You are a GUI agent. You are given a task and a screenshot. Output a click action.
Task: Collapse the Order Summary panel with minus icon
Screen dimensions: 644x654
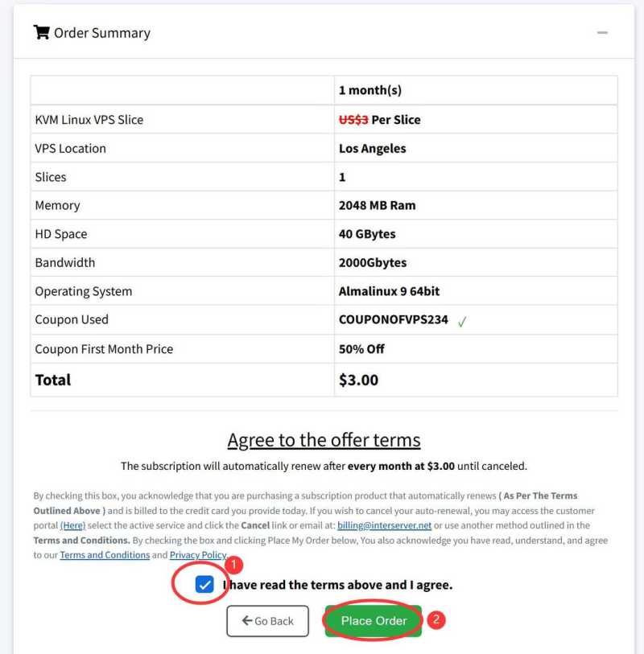[x=602, y=33]
